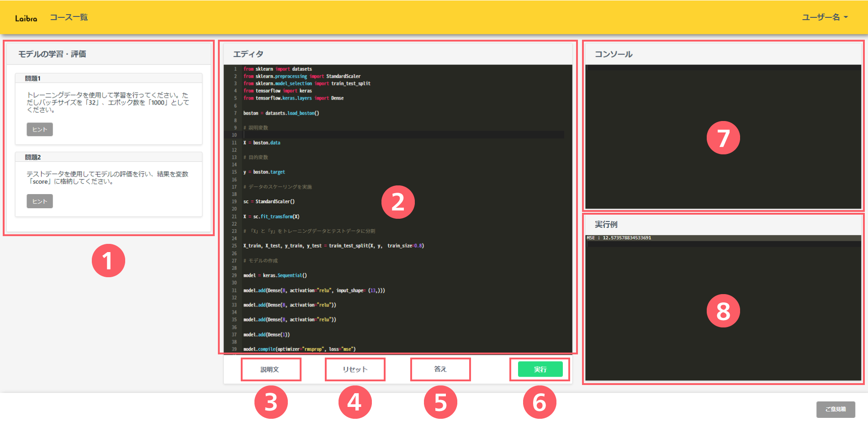
Task: Click the red circle number 8 marker
Action: pyautogui.click(x=723, y=311)
